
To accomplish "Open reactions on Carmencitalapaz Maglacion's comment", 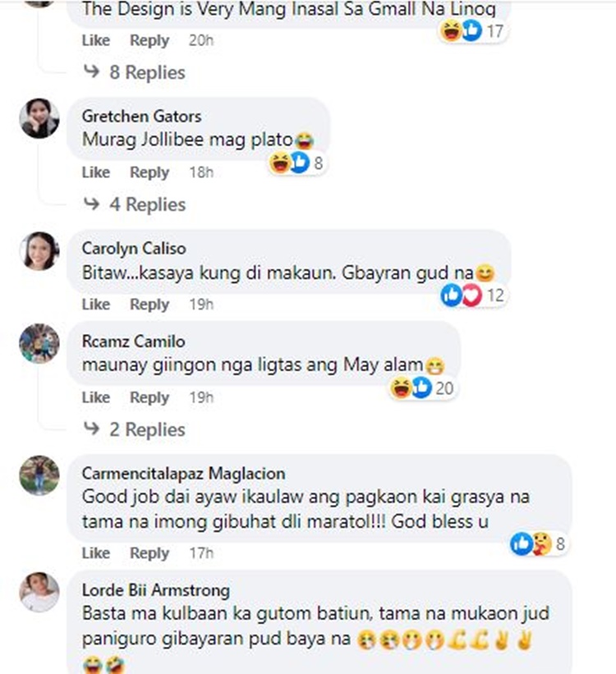I will 538,543.
